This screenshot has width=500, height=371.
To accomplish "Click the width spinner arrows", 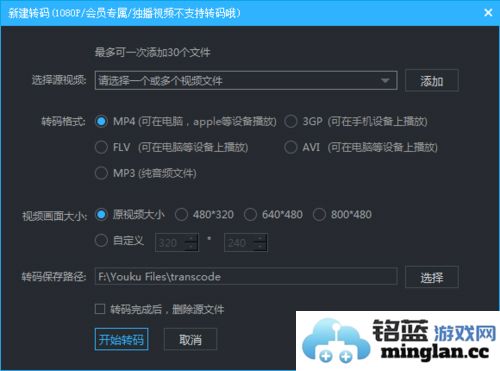I will [191, 243].
